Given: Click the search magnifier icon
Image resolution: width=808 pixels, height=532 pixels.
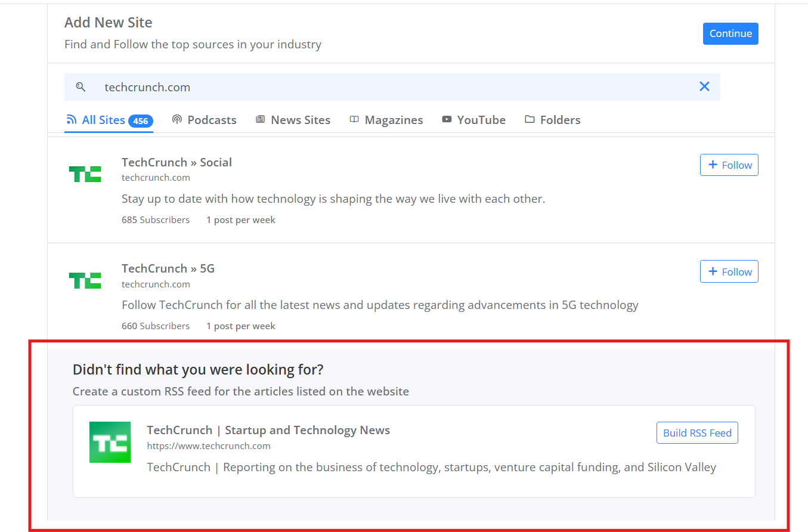Looking at the screenshot, I should [81, 87].
